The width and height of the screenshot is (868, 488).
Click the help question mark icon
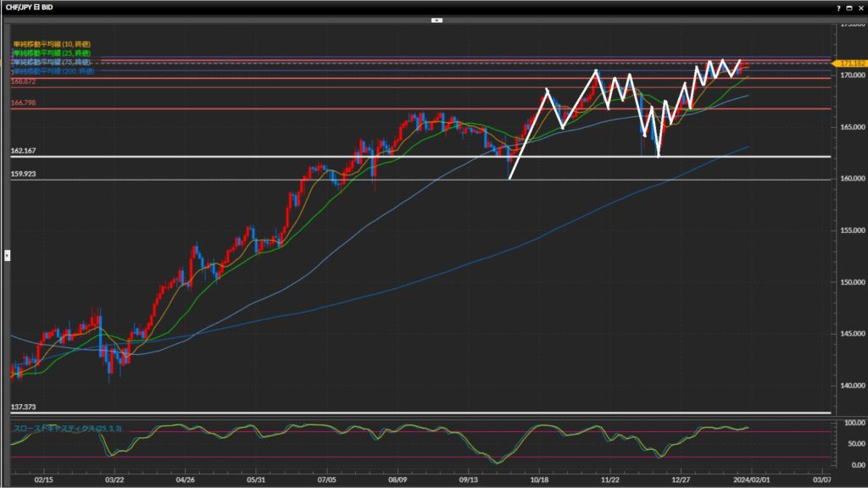[837, 7]
